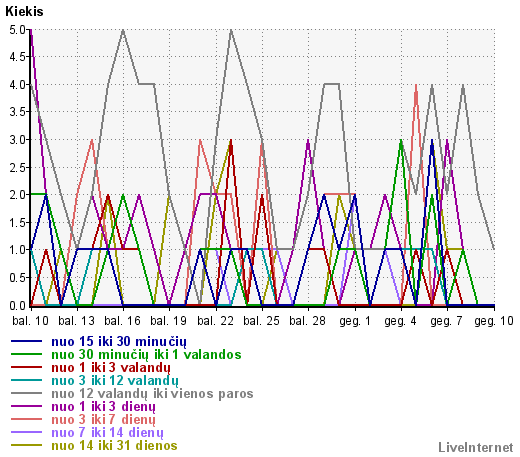520x457 pixels.
Task: Click the gray line's peak at bal. 16
Action: 123,30
